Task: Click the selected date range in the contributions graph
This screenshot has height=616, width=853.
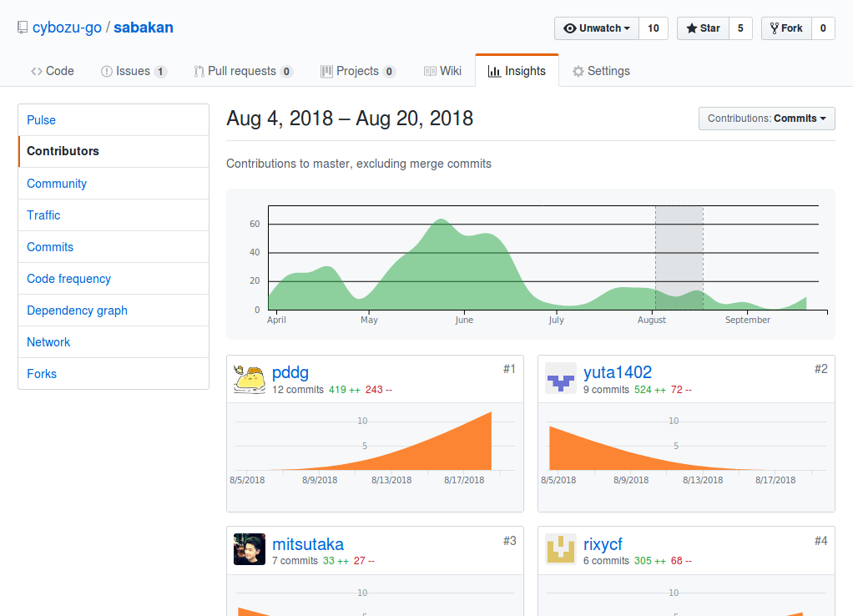Action: click(x=679, y=258)
